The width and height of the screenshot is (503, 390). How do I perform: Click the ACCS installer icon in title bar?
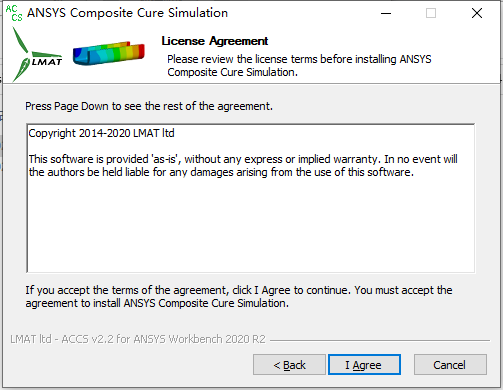point(14,13)
